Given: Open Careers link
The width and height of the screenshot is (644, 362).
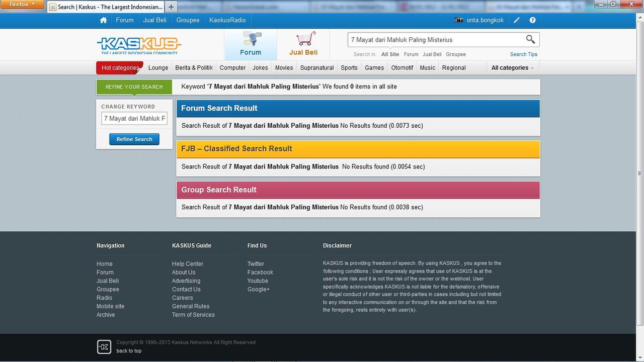Looking at the screenshot, I should pos(183,298).
